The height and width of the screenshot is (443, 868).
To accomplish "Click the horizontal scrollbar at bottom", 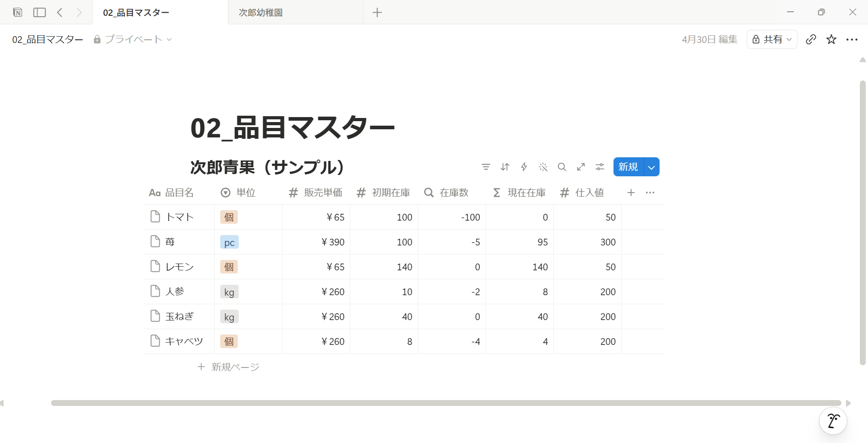I will coord(446,403).
